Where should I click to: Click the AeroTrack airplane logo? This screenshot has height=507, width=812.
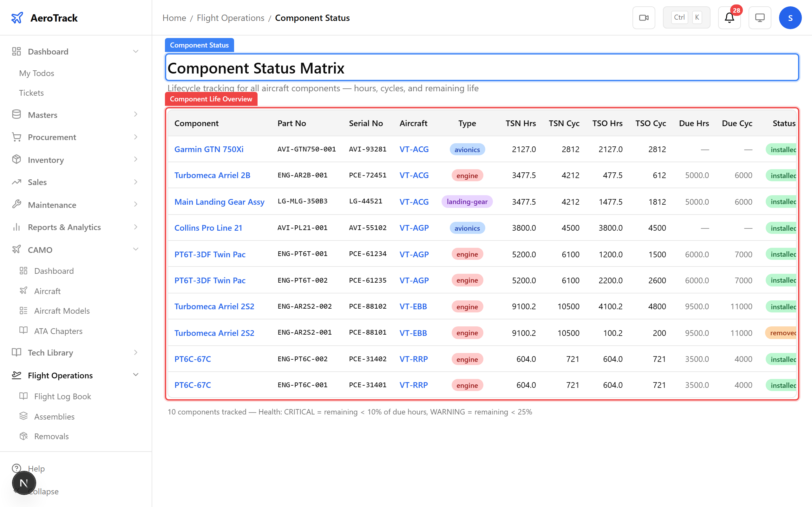[17, 17]
